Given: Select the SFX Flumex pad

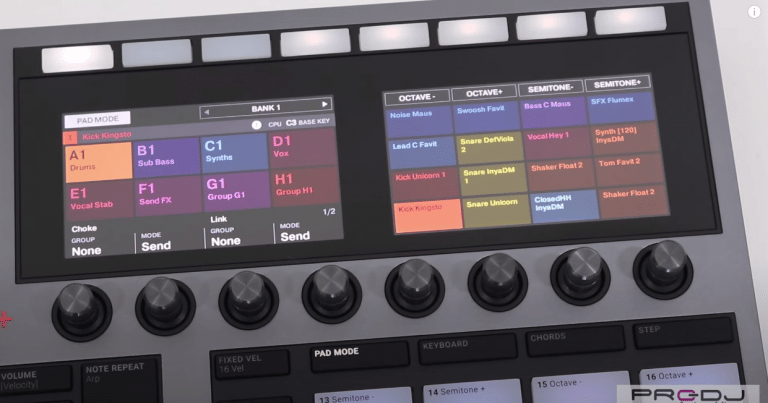Looking at the screenshot, I should coord(621,108).
